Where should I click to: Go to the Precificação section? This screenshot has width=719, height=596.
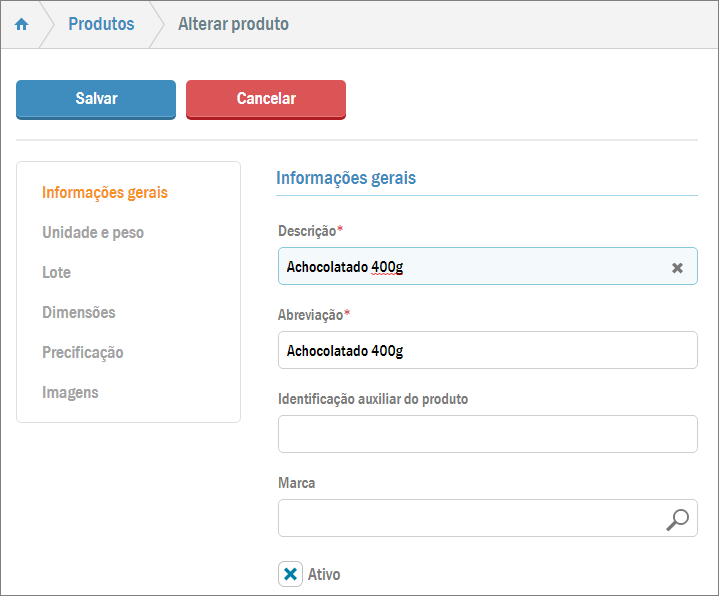[83, 352]
